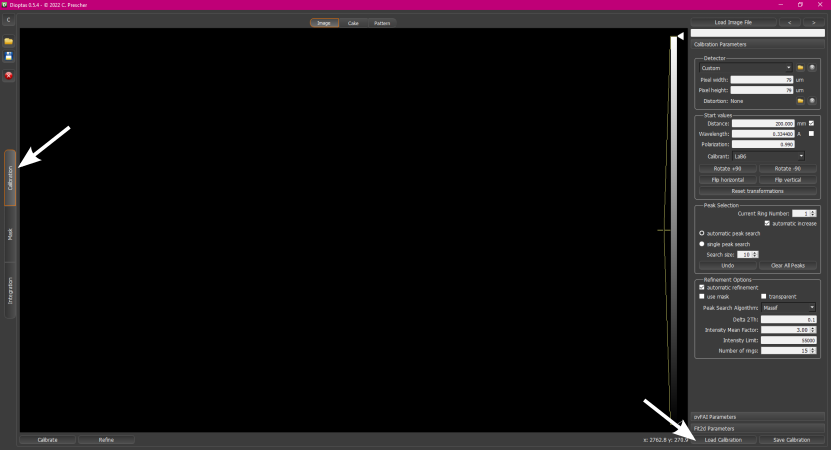The image size is (831, 450).
Task: Go to next image with > button
Action: pyautogui.click(x=814, y=22)
